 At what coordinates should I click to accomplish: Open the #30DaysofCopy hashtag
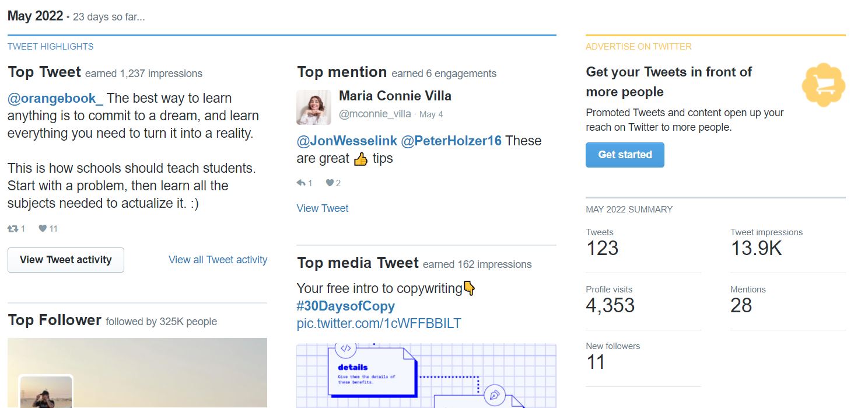coord(346,306)
